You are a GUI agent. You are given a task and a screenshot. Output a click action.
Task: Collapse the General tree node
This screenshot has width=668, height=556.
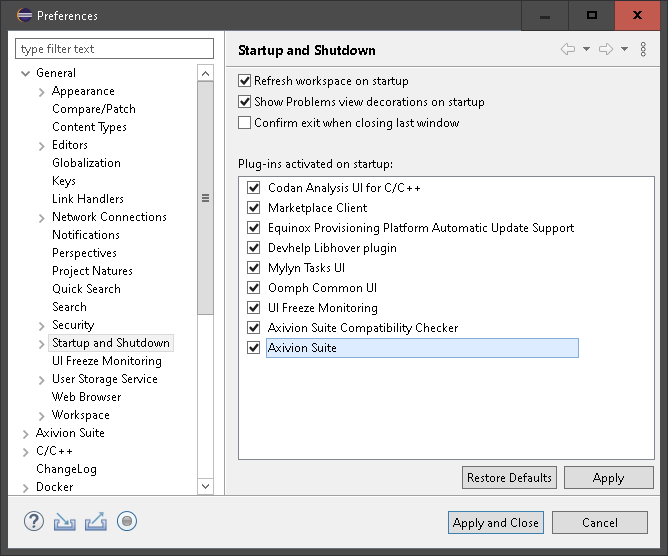coord(26,73)
